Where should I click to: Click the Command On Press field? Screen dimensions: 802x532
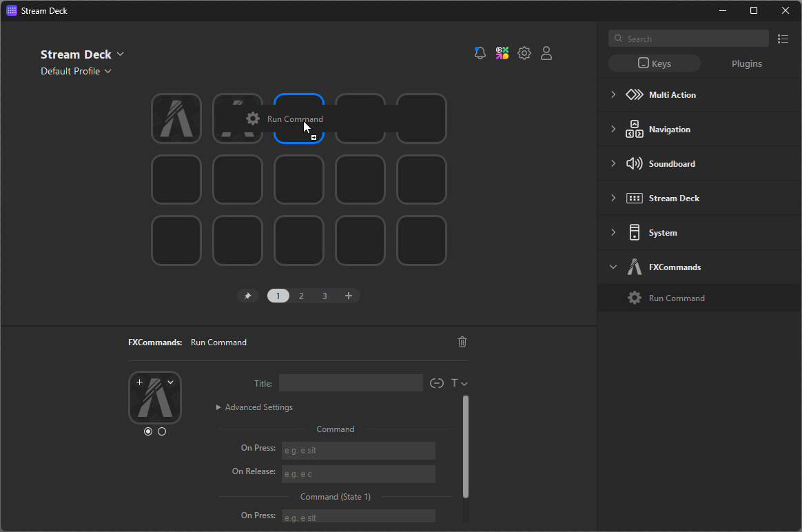click(x=358, y=451)
